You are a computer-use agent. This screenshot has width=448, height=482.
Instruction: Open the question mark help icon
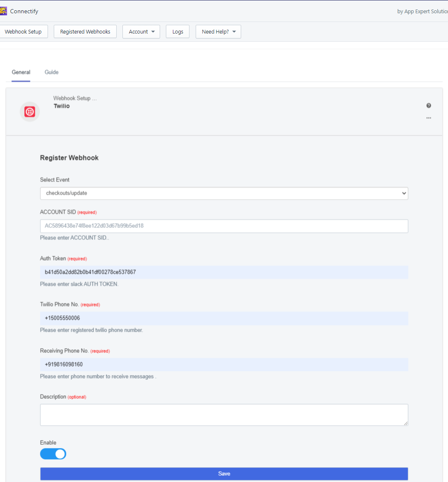point(429,106)
